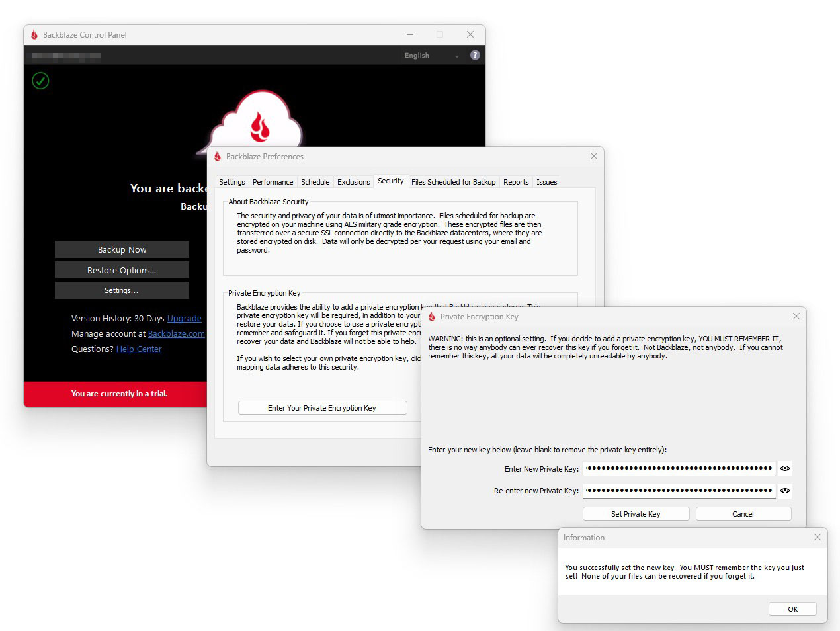Click the Set Private Key button

point(636,514)
